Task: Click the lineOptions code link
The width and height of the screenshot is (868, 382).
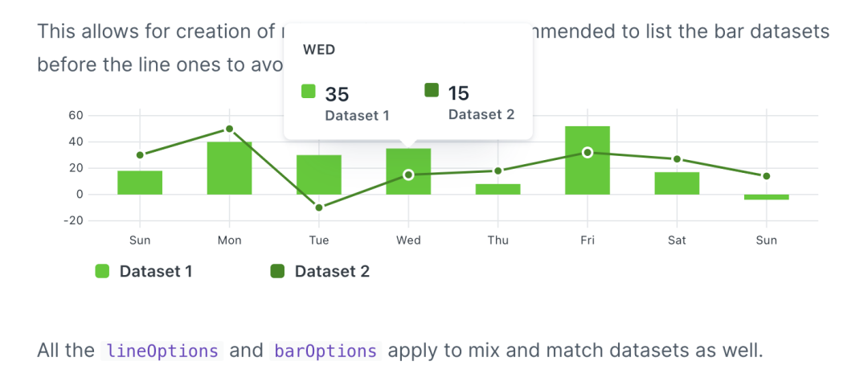Action: point(162,351)
